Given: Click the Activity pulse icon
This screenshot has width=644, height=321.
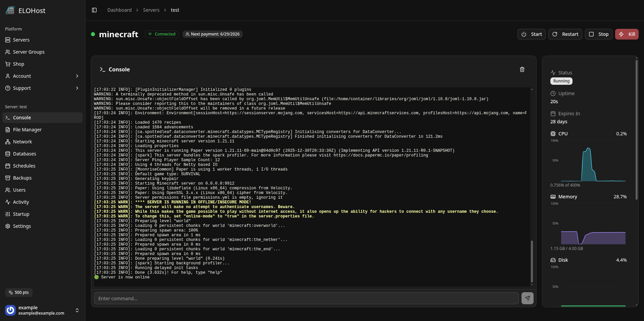Looking at the screenshot, I should (x=8, y=202).
